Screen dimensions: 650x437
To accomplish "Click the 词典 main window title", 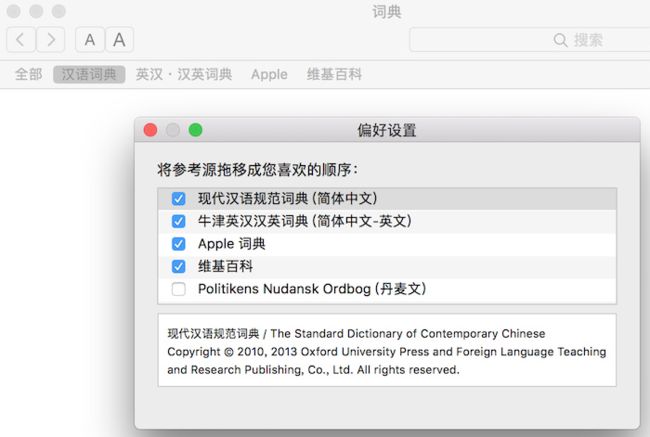I will (386, 12).
